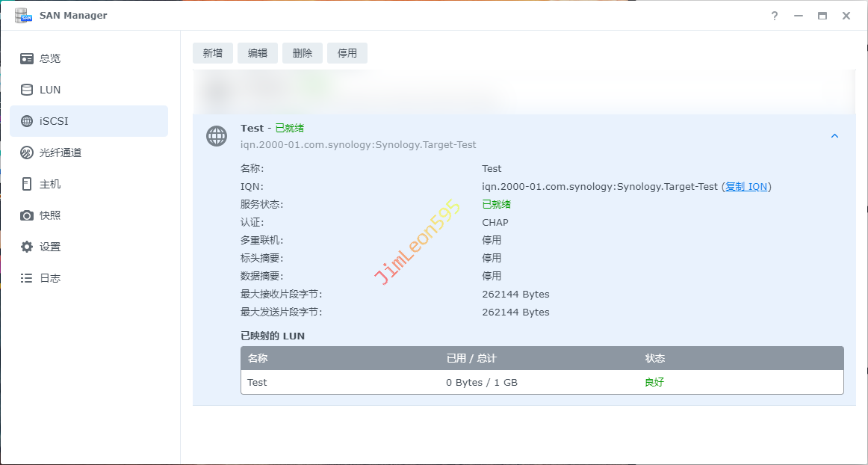Click the 编辑 button

[258, 53]
